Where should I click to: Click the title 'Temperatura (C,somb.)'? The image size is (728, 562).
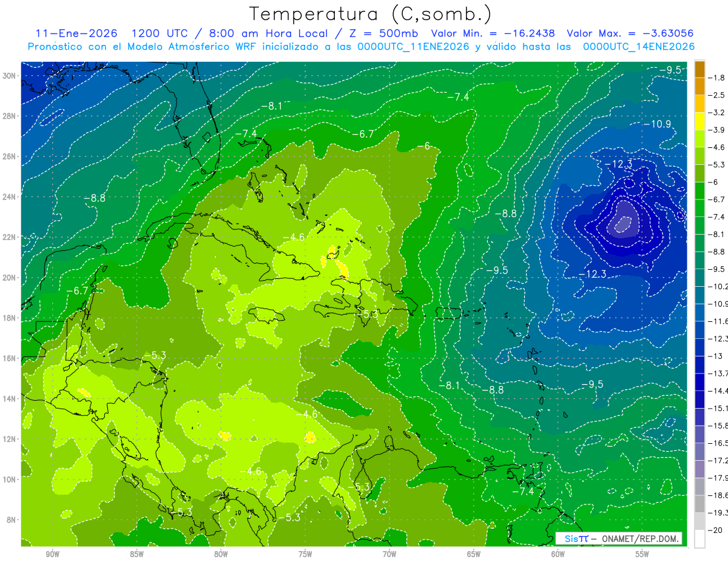[x=370, y=13]
